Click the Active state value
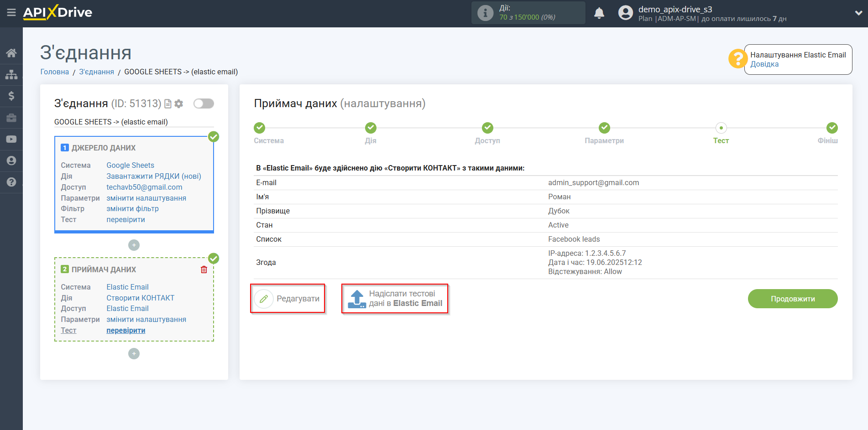The width and height of the screenshot is (868, 430). [559, 225]
